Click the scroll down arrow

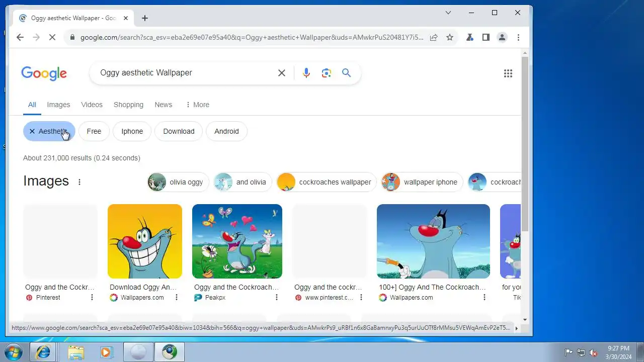pos(525,319)
